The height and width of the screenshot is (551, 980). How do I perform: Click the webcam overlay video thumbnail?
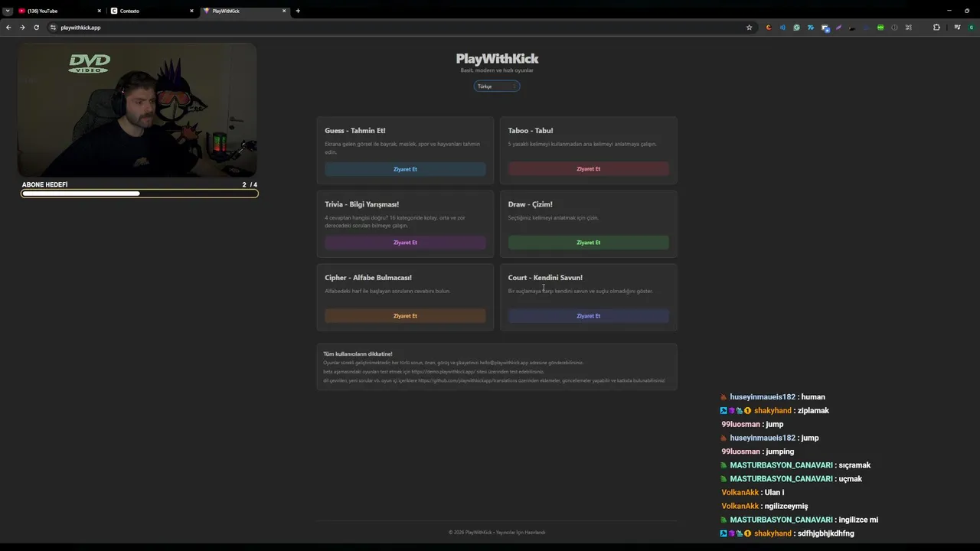pyautogui.click(x=137, y=110)
